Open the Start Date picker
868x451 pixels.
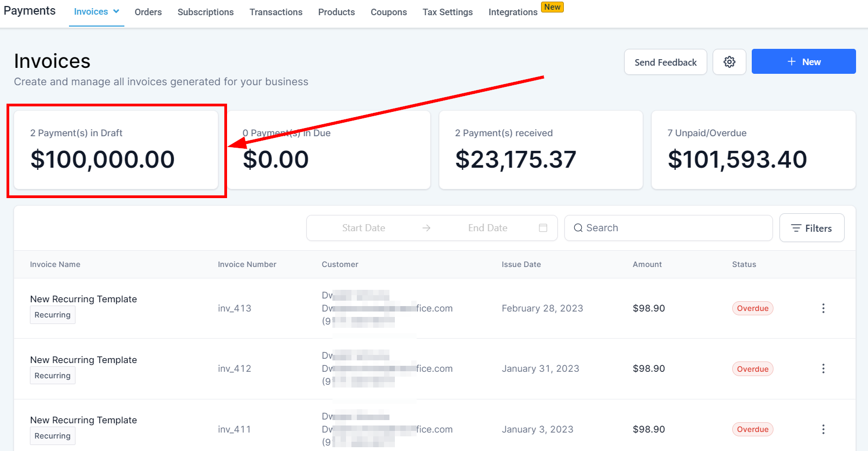click(x=363, y=228)
